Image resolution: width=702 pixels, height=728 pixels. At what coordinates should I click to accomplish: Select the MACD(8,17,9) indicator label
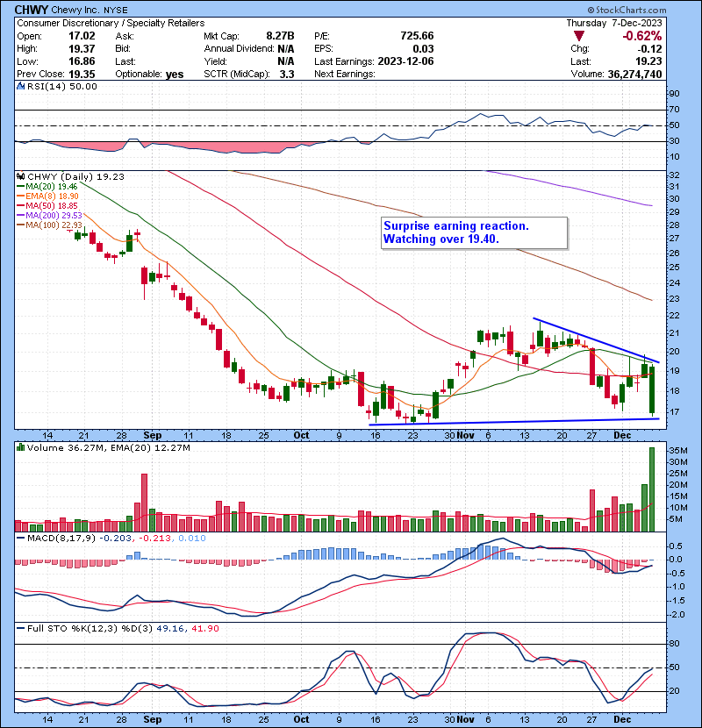tap(61, 539)
